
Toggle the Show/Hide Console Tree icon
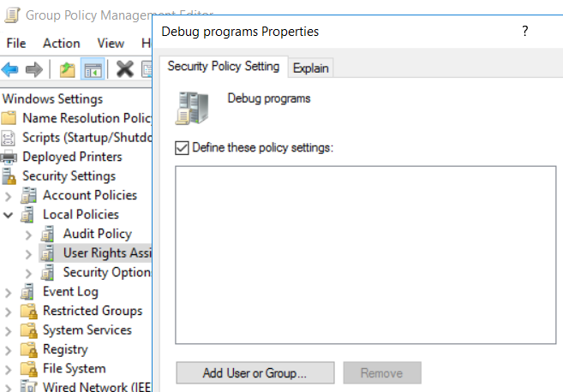pyautogui.click(x=93, y=68)
